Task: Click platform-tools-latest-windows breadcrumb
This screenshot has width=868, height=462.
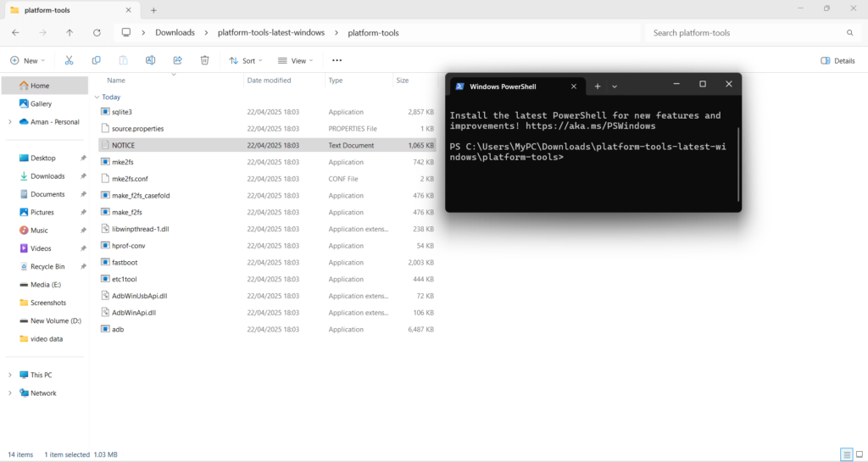Action: coord(271,33)
